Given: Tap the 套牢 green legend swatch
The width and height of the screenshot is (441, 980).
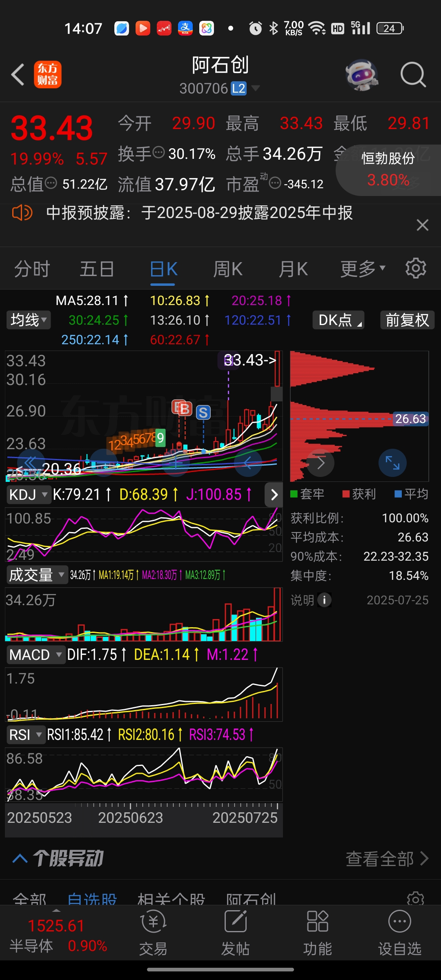Looking at the screenshot, I should click(x=294, y=494).
